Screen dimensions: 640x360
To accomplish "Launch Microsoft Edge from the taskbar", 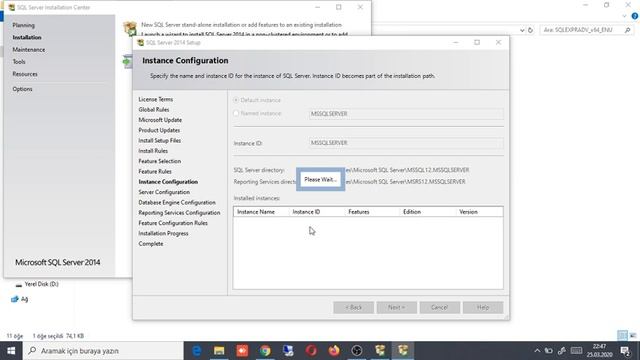I will point(197,351).
